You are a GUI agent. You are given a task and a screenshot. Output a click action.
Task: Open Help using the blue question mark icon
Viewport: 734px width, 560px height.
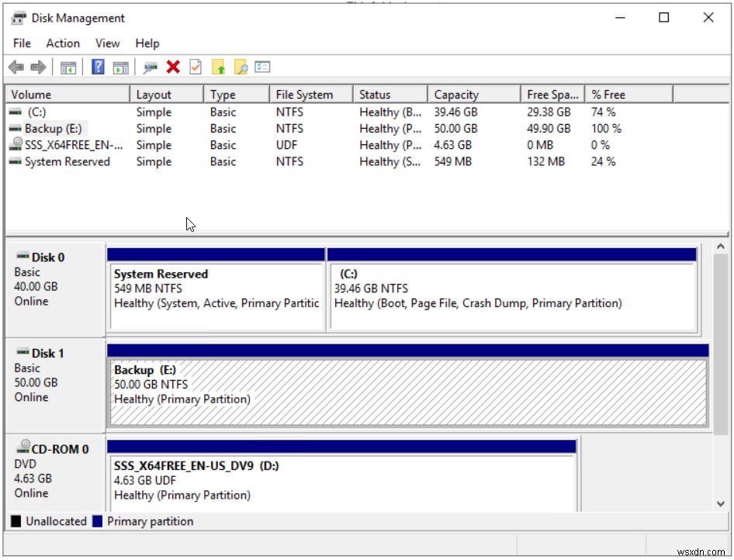coord(98,67)
